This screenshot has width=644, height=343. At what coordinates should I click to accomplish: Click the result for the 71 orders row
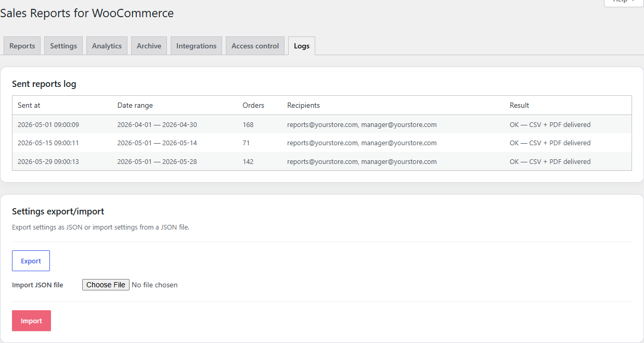click(x=550, y=143)
